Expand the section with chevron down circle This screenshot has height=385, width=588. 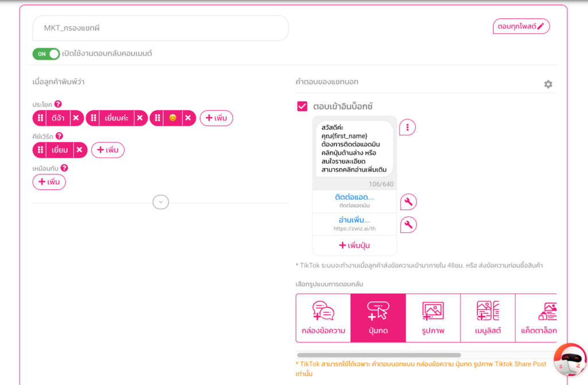pos(161,202)
